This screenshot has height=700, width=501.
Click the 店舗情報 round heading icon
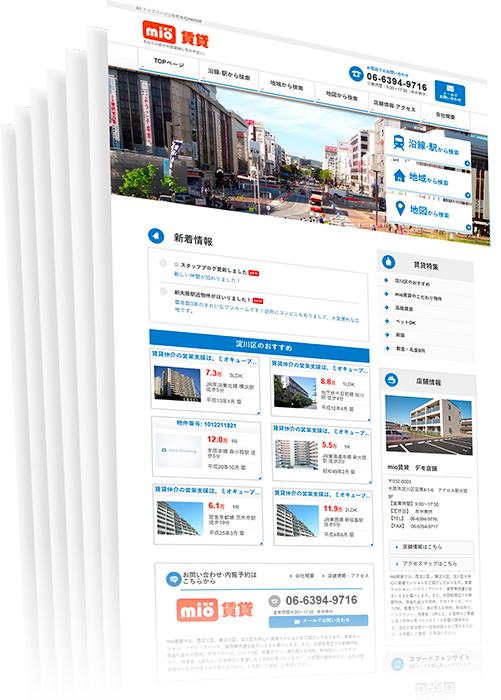(x=392, y=380)
